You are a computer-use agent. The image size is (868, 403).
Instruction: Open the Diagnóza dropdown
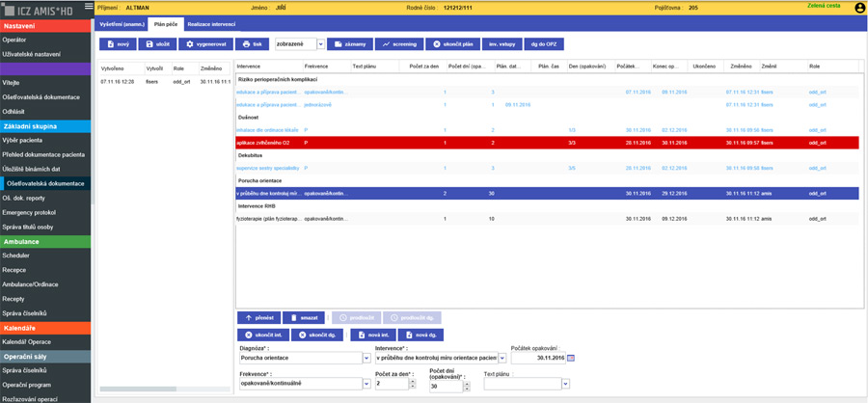tap(366, 358)
